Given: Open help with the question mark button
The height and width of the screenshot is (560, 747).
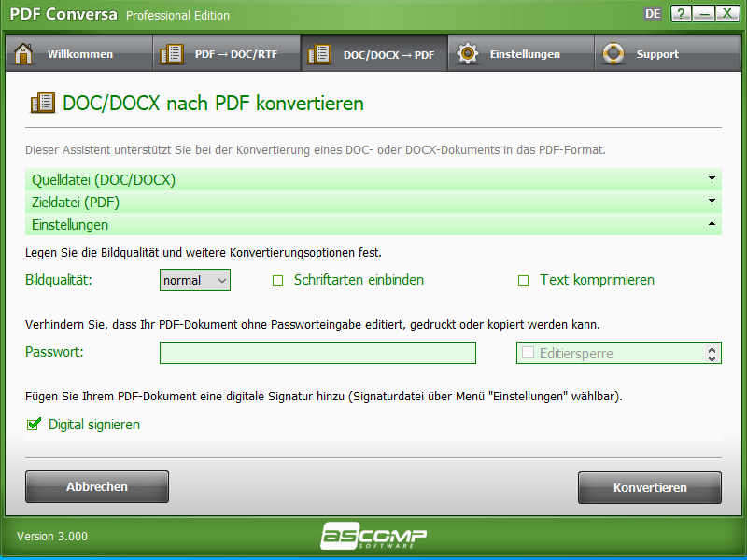Looking at the screenshot, I should coord(682,14).
